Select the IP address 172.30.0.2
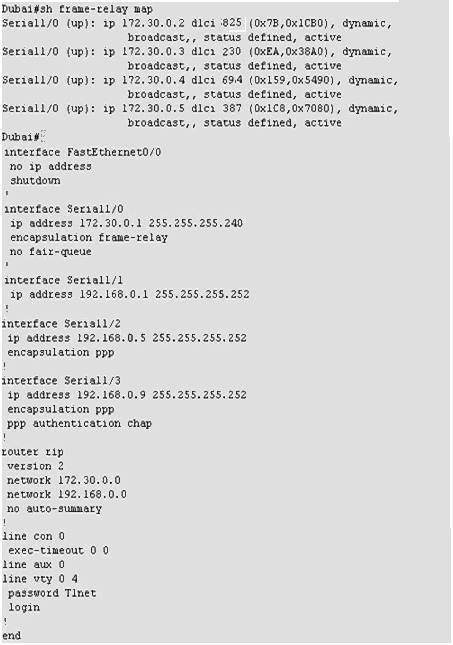Screen dimensions: 453x645 pos(153,23)
